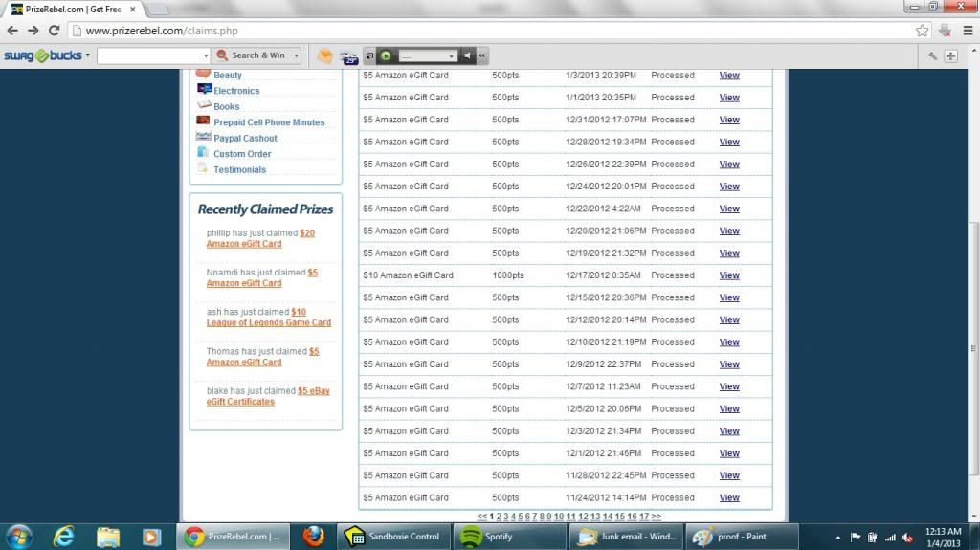Open the taskbar clock showing 12:13 AM
The height and width of the screenshot is (550, 980).
click(943, 538)
